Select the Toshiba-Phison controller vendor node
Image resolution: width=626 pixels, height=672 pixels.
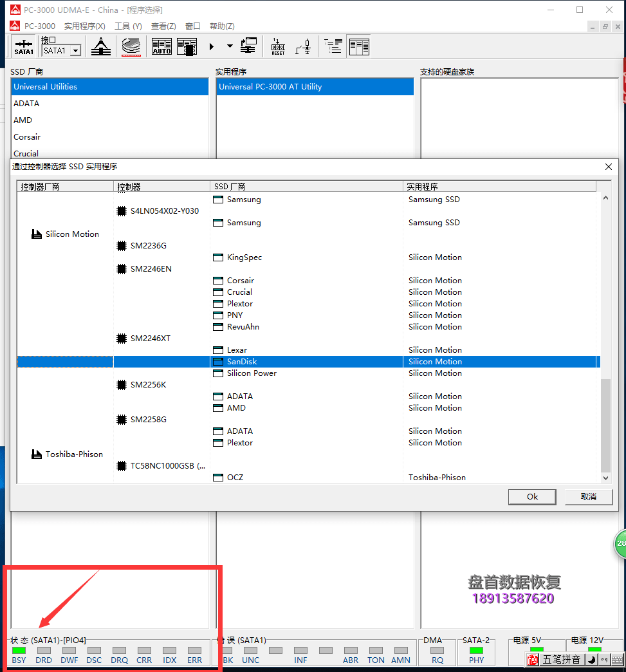coord(68,454)
